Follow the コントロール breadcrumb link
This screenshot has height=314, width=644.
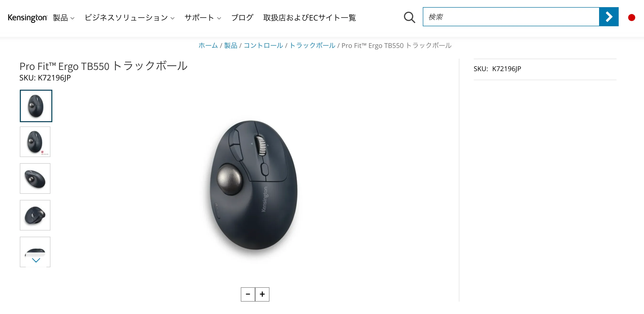(263, 46)
